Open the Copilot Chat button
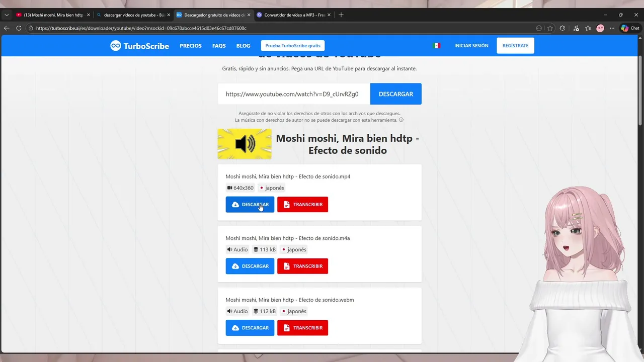 point(630,28)
